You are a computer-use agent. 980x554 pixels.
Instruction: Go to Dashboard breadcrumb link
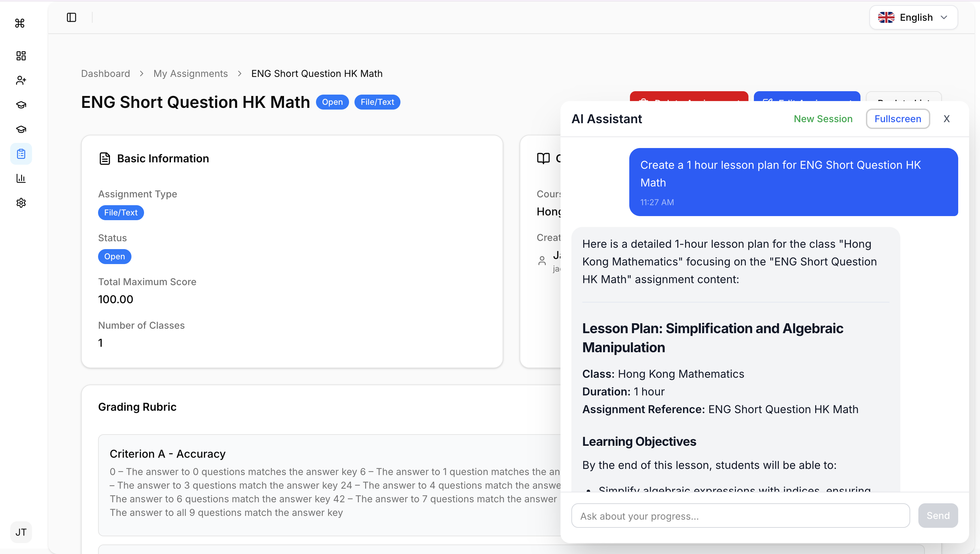click(106, 74)
